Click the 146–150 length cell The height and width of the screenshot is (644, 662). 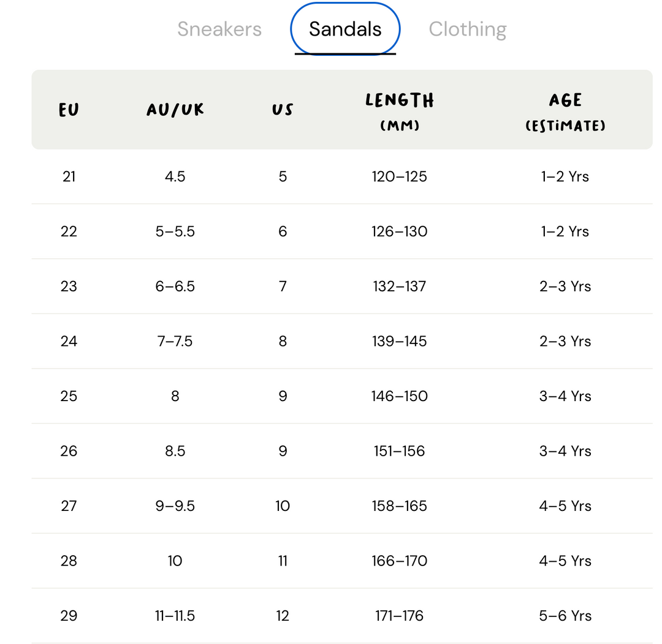pyautogui.click(x=400, y=396)
